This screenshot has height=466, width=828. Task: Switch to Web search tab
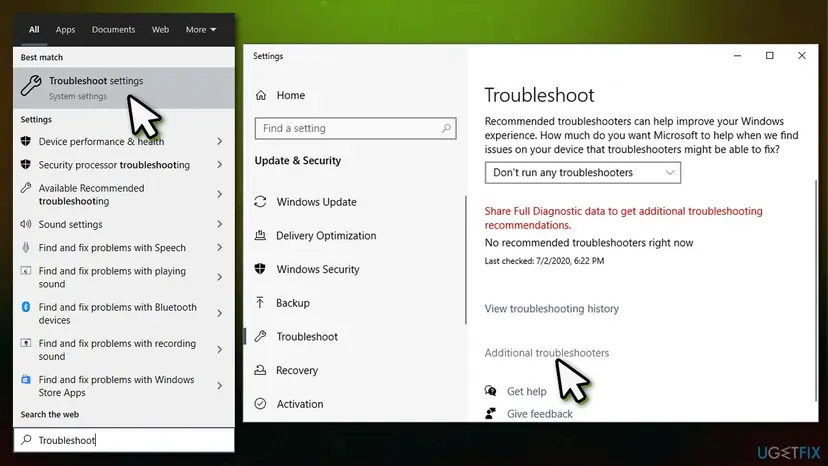[161, 30]
